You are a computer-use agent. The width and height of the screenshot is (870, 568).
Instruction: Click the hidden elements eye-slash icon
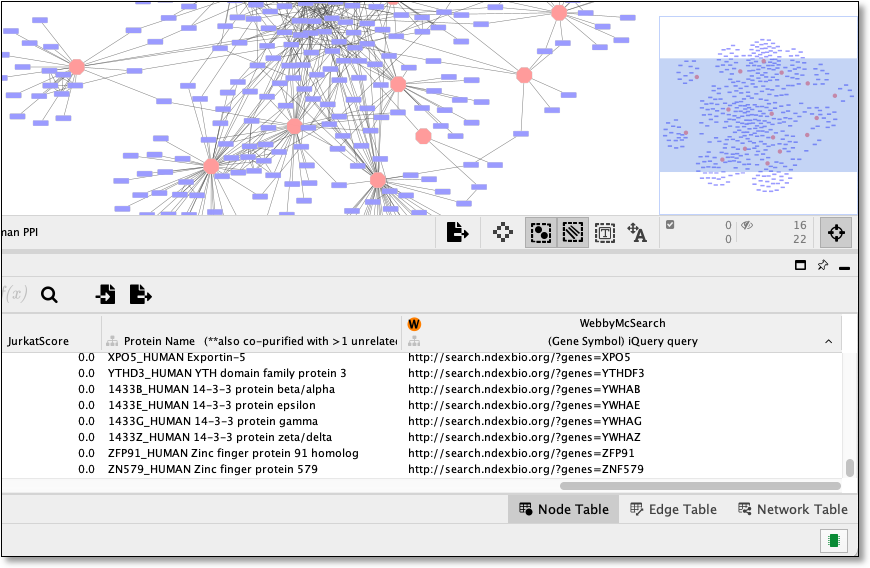click(747, 225)
